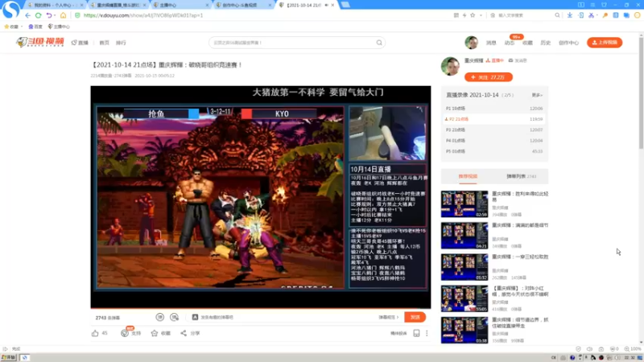The image size is (644, 362).
Task: Open the user avatar in header
Action: (x=472, y=43)
